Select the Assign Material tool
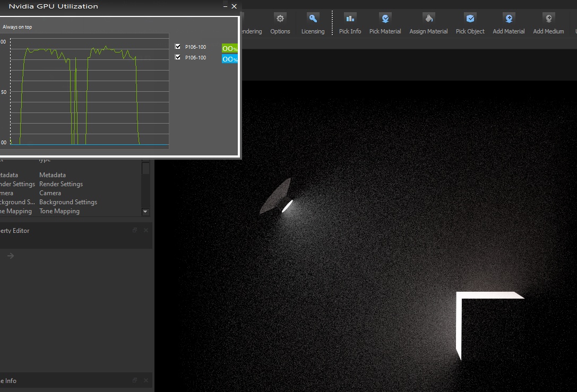Image resolution: width=577 pixels, height=392 pixels. click(x=428, y=23)
